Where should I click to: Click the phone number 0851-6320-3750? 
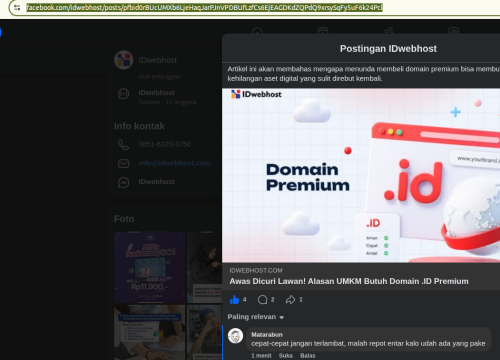coord(165,144)
